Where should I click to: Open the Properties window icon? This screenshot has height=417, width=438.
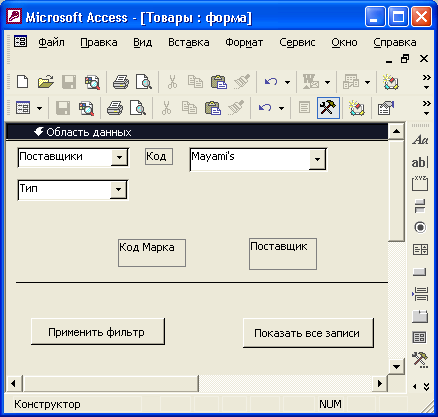386,108
